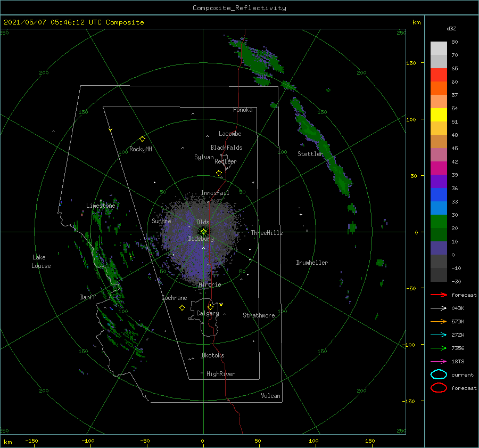Click the white plus marker east of ThreeHills

coord(301,214)
